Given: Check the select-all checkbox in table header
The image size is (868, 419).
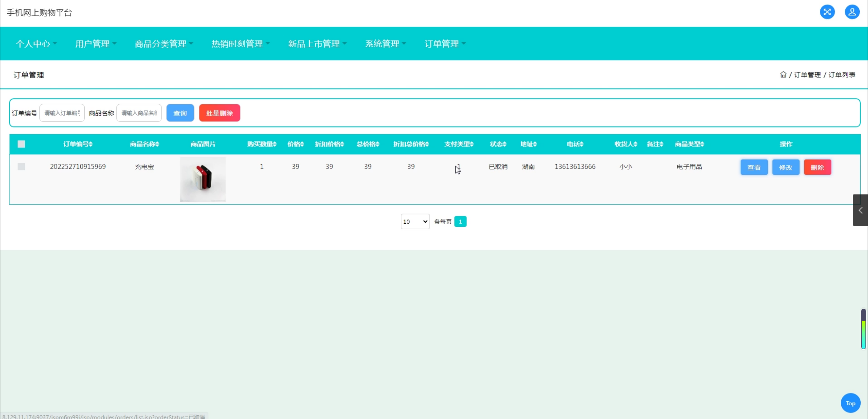Looking at the screenshot, I should (21, 144).
